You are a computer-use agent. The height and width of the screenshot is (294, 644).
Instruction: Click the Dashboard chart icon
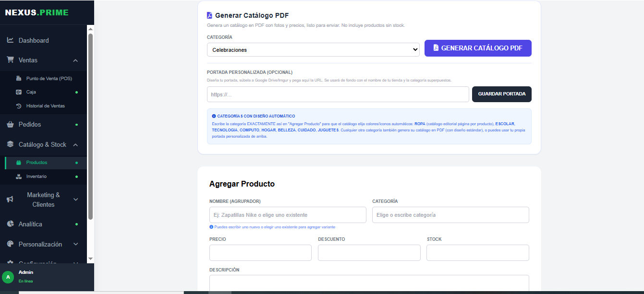(10, 40)
